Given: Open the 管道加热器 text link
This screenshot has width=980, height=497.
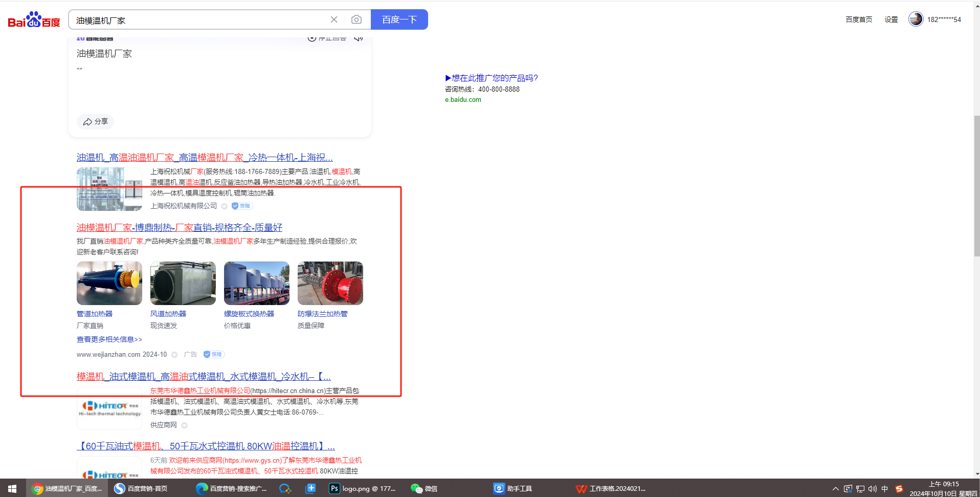Looking at the screenshot, I should [95, 314].
